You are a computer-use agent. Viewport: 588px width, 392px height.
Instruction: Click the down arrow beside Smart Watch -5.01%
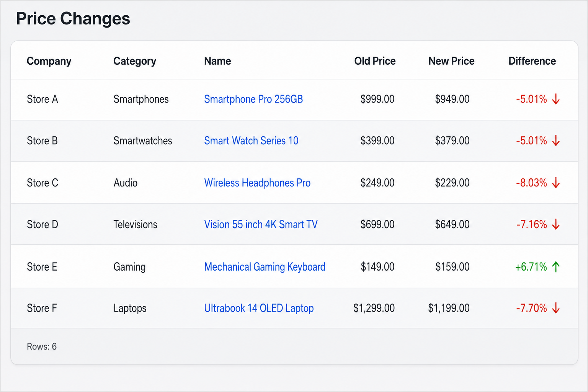click(x=556, y=141)
